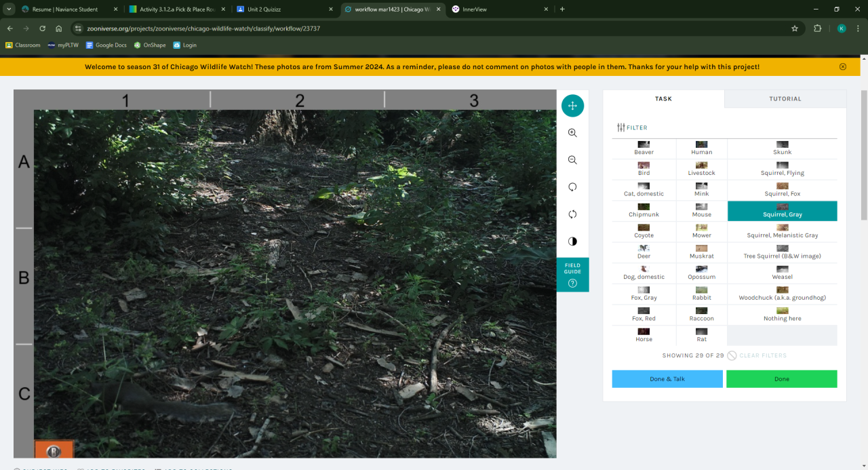Open Chrome three-dot menu
This screenshot has height=470, width=868.
859,28
